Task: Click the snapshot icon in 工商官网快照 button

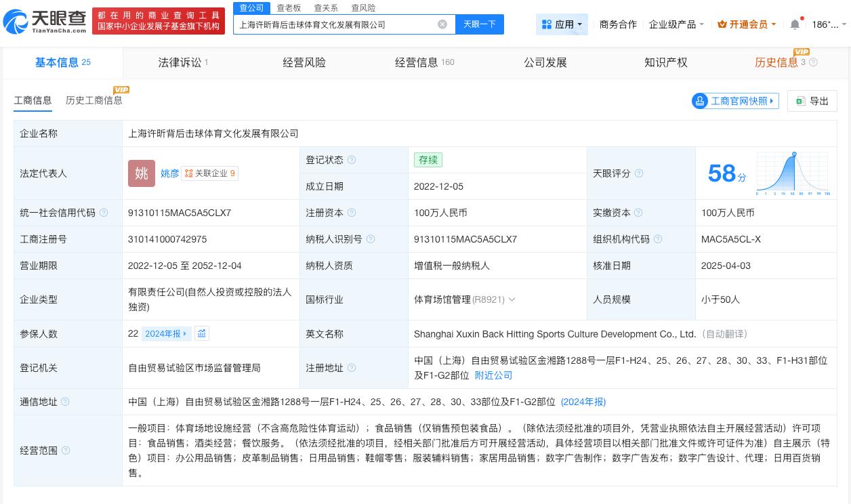Action: 700,101
